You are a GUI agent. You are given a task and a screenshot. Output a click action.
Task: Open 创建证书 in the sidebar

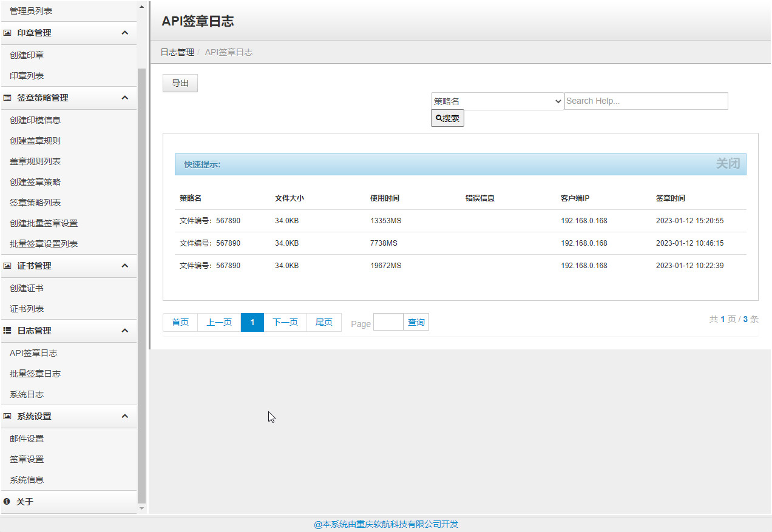pos(27,288)
